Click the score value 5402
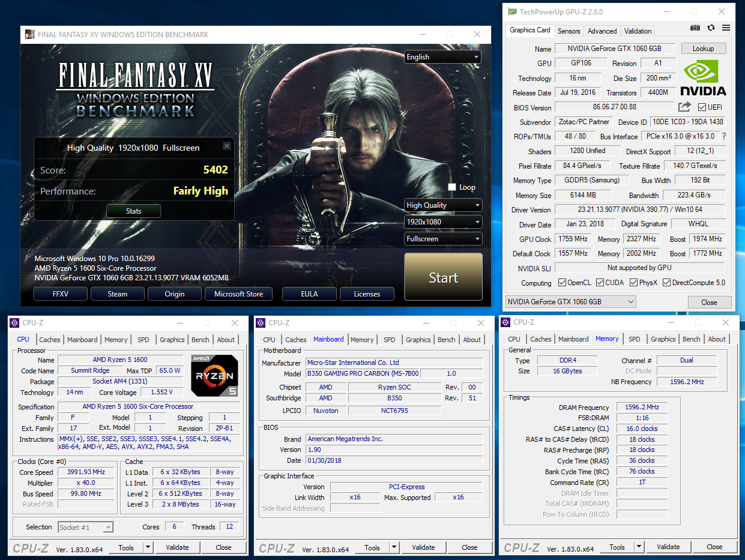This screenshot has height=560, width=745. pyautogui.click(x=216, y=170)
